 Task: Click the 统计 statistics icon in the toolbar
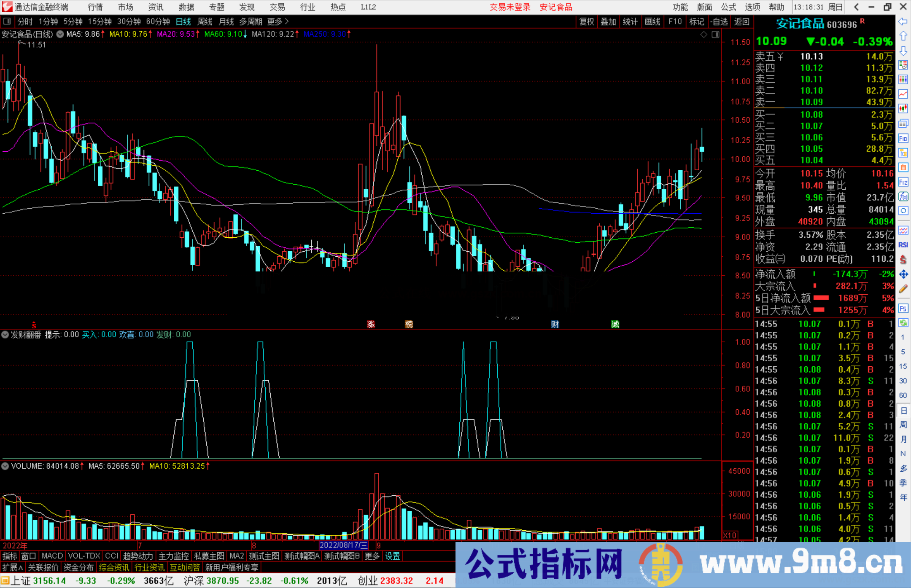click(631, 21)
